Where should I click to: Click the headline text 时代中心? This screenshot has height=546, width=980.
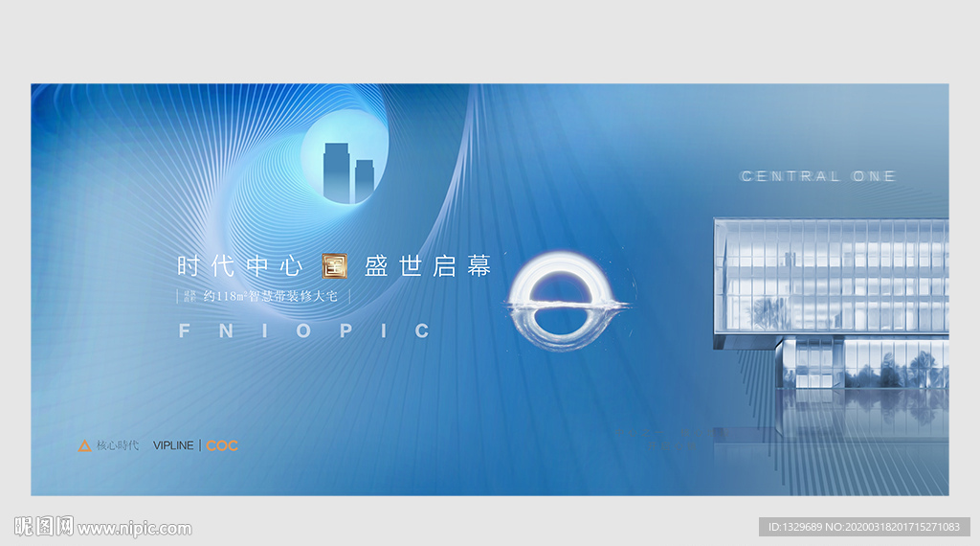(x=240, y=265)
